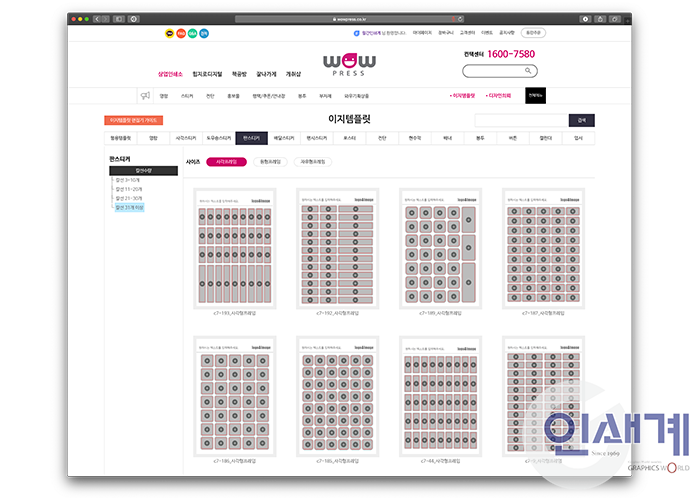This screenshot has width=700, height=500.
Task: Select the 전단 template tab
Action: pos(382,138)
